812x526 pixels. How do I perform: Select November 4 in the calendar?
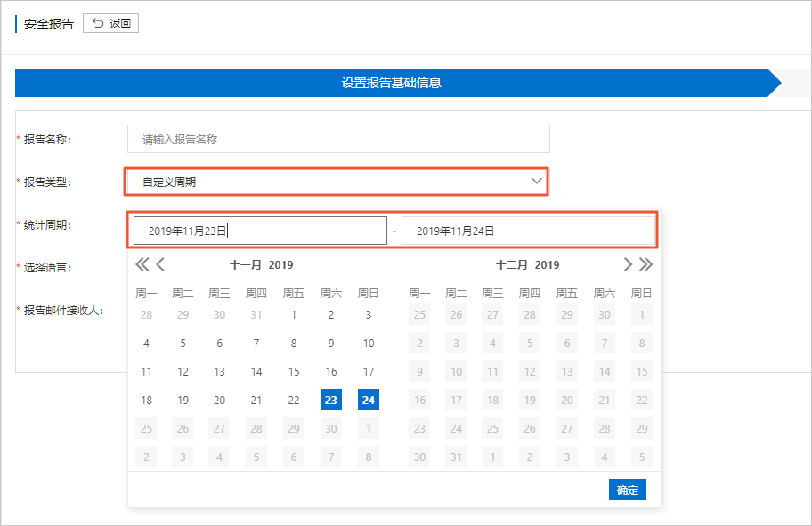[x=147, y=343]
